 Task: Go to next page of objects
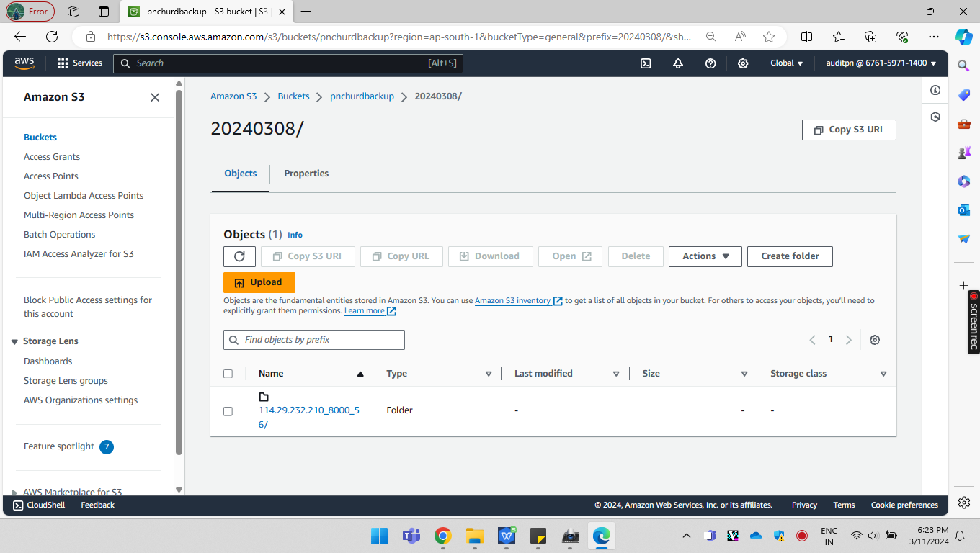[x=849, y=340]
